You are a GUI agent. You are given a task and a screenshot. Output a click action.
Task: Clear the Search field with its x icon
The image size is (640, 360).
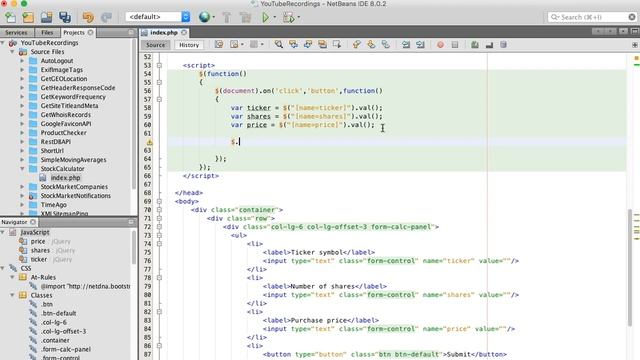(x=632, y=17)
